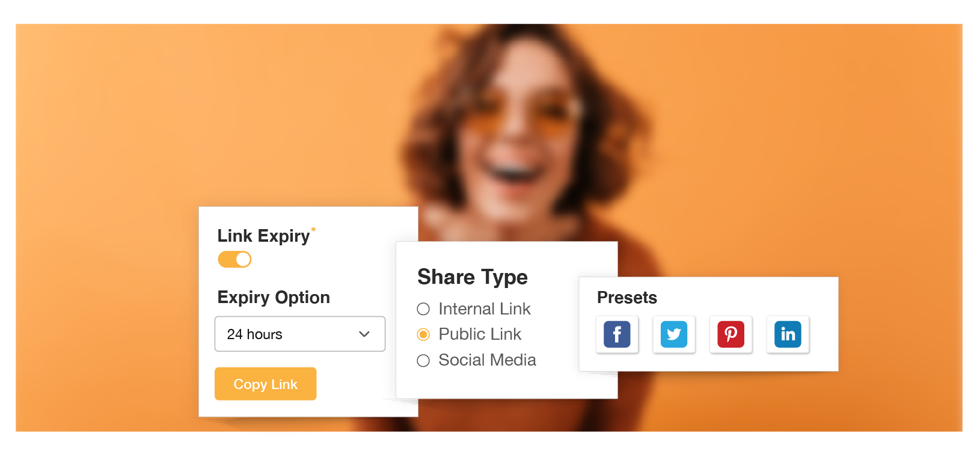Pick the LinkedIn preset icon
980x457 pixels.
788,334
